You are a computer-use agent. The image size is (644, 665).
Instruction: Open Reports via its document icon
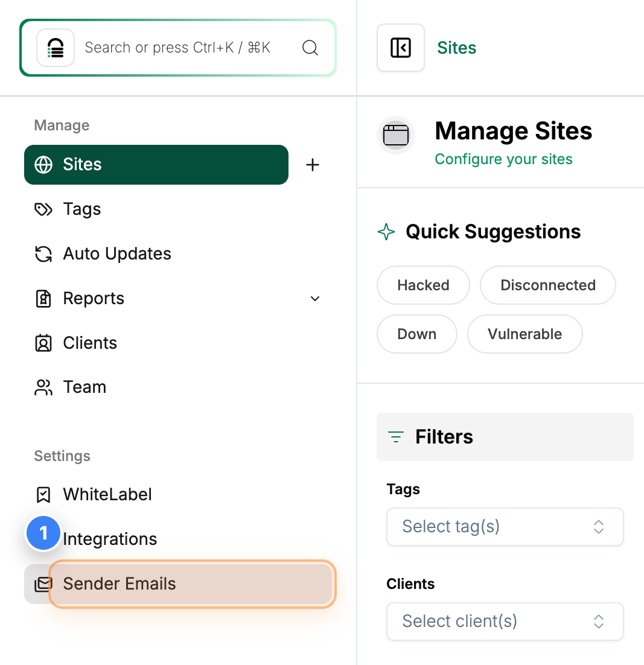point(43,298)
